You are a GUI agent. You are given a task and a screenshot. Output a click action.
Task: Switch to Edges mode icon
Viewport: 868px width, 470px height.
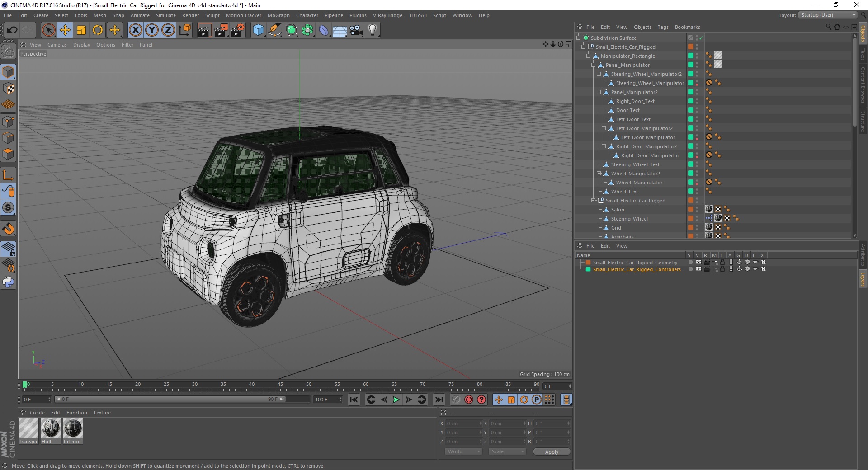(x=8, y=138)
